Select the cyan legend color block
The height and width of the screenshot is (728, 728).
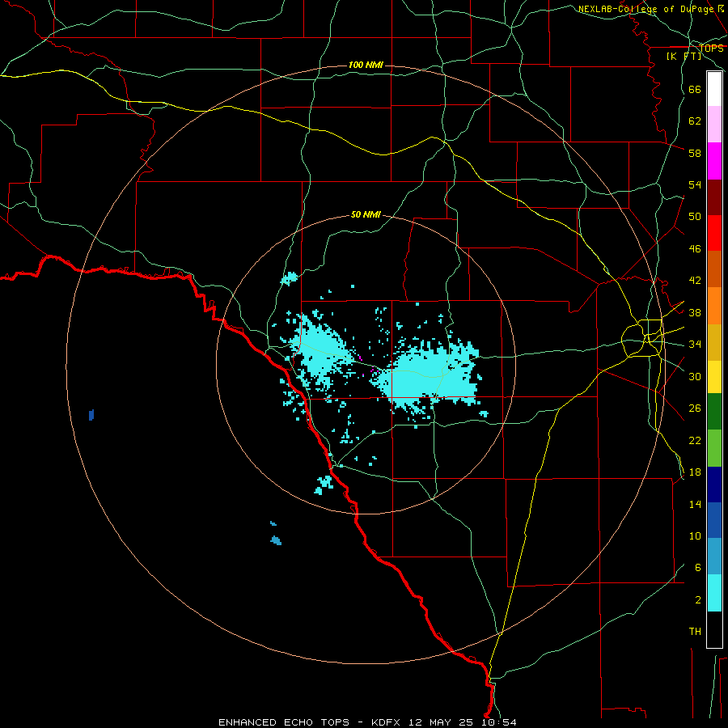(714, 594)
